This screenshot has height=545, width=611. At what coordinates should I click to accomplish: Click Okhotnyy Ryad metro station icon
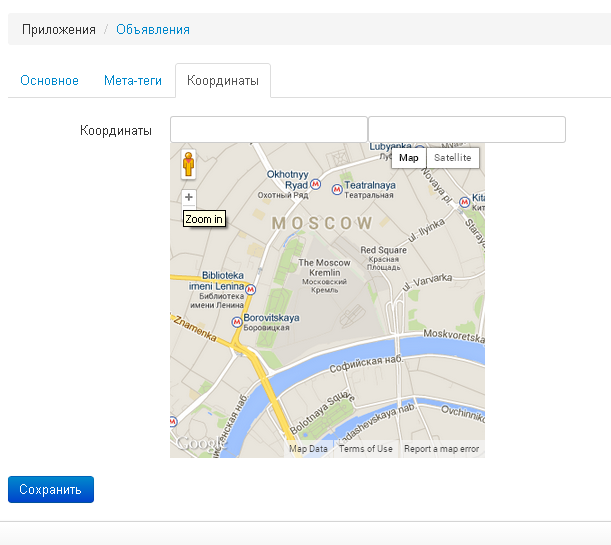[x=316, y=184]
